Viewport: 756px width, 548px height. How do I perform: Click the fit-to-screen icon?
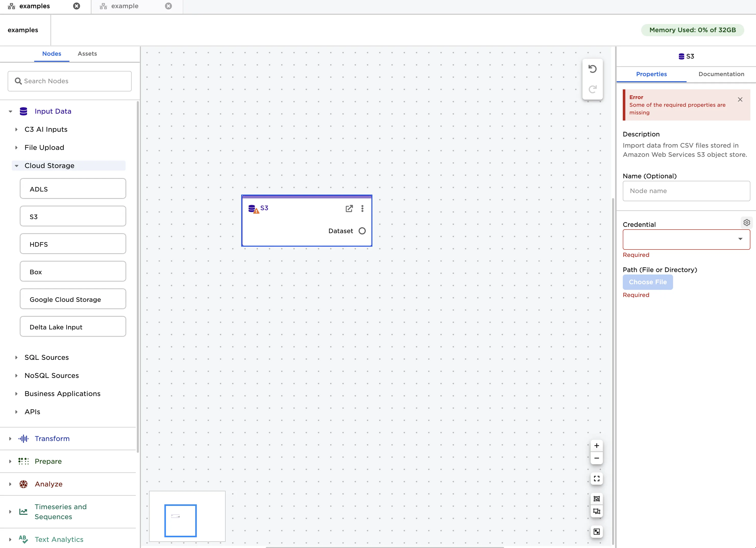[596, 479]
